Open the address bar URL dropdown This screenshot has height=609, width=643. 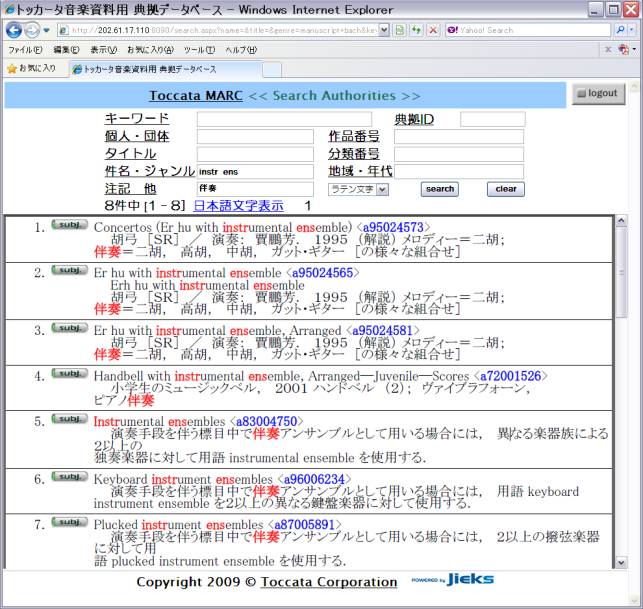[x=384, y=30]
